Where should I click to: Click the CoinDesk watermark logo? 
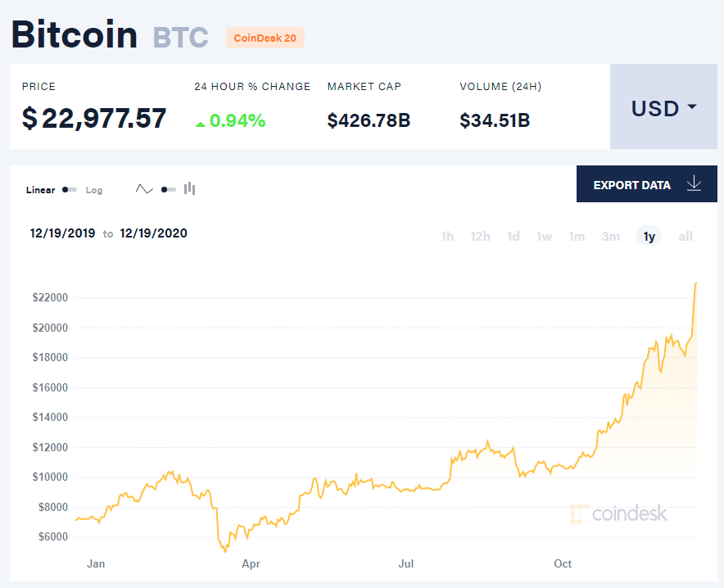coord(618,513)
